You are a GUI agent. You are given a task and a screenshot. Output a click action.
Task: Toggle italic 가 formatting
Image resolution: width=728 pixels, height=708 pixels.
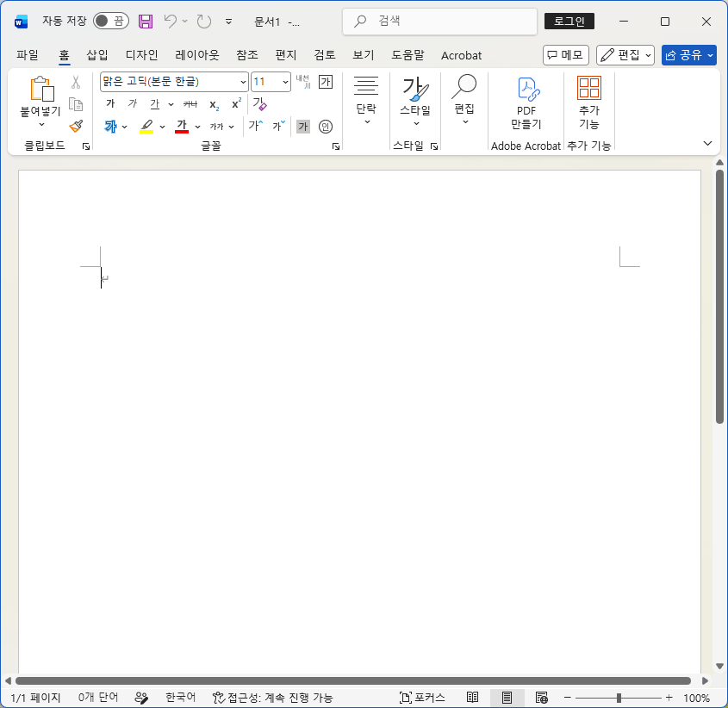[133, 103]
